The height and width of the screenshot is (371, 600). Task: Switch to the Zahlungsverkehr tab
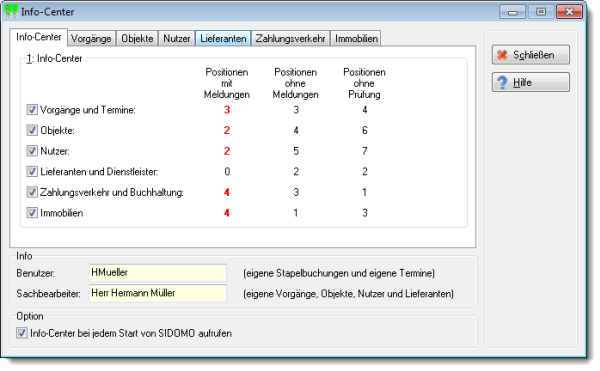point(290,39)
